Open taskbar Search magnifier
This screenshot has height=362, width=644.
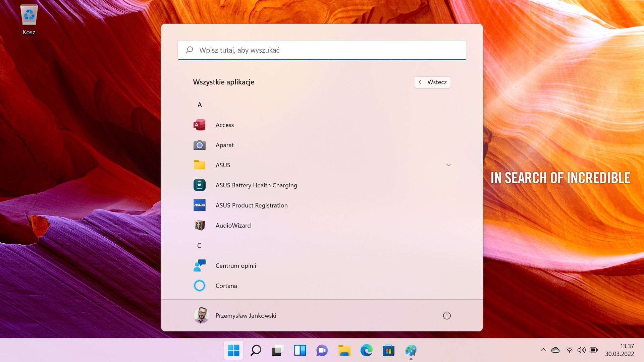tap(256, 351)
